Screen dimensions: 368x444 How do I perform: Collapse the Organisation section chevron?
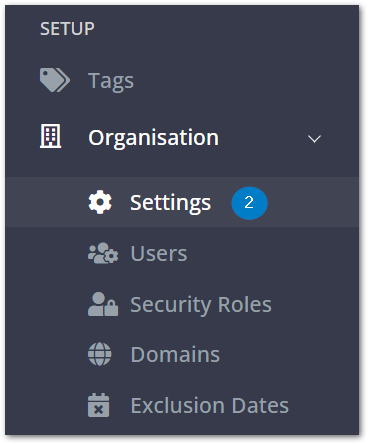pyautogui.click(x=314, y=139)
